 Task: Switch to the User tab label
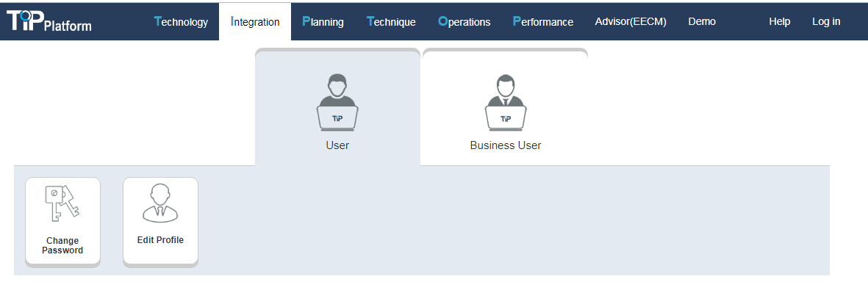click(x=337, y=145)
